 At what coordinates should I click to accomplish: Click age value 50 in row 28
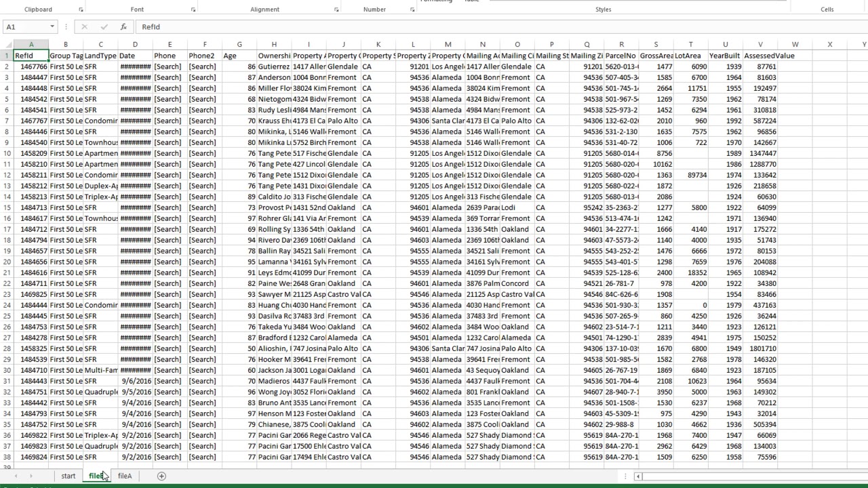point(239,348)
